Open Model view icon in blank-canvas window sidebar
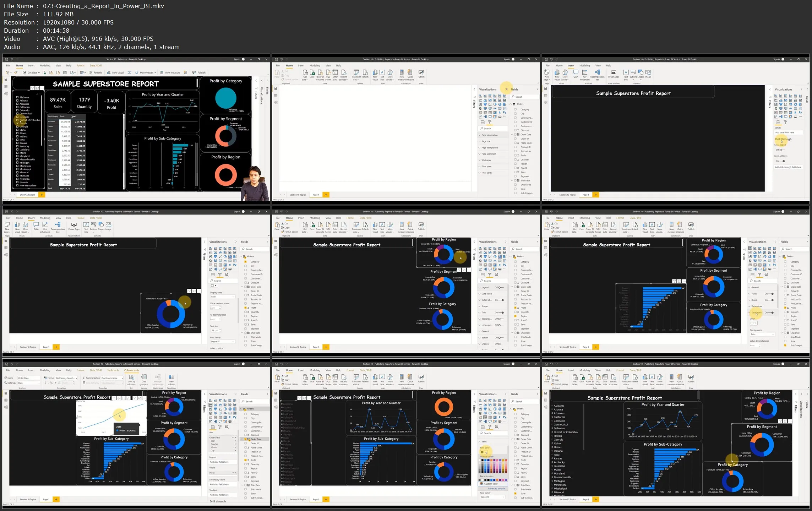The image size is (812, 511). point(276,102)
